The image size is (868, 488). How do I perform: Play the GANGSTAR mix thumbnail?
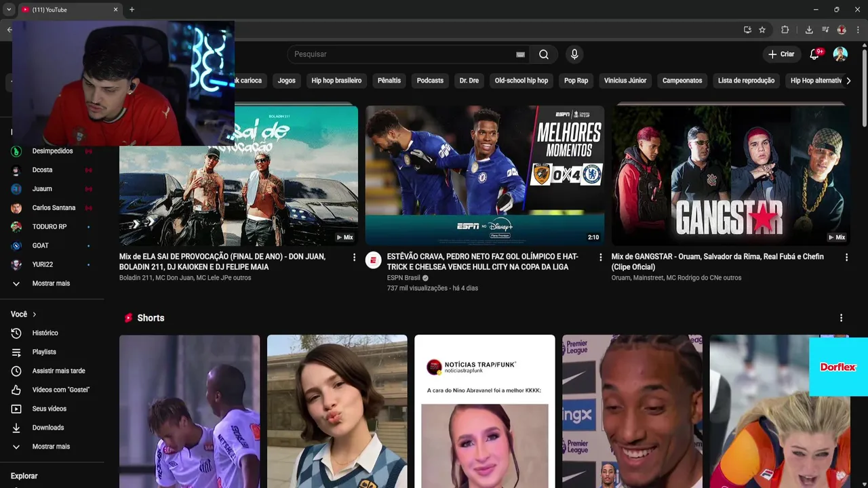coord(731,176)
